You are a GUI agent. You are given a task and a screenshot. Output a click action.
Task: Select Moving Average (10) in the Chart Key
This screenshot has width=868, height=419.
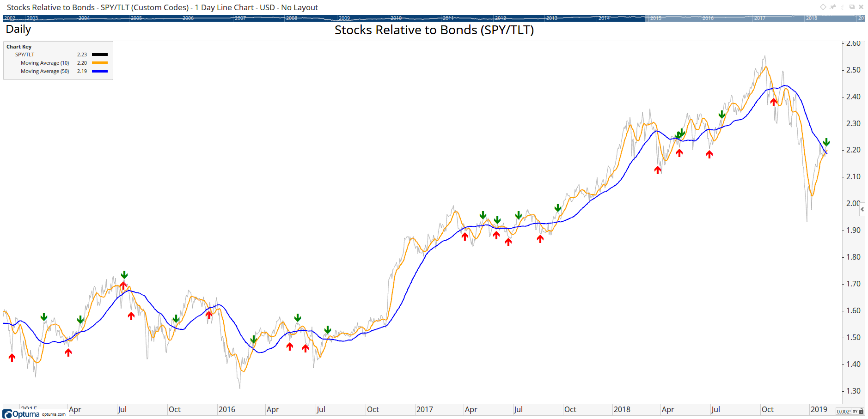[45, 63]
